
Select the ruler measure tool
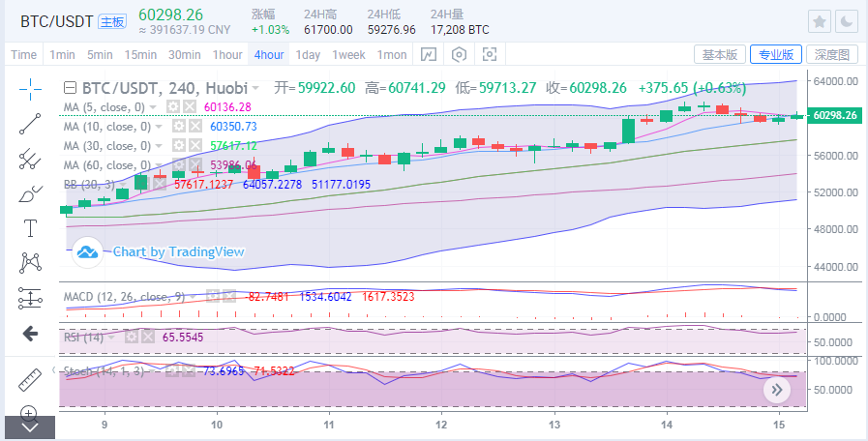(30, 379)
